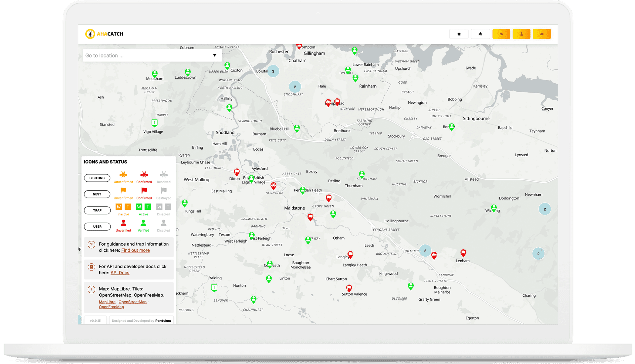Image resolution: width=635 pixels, height=364 pixels.
Task: Toggle the TRAP filter in the legend
Action: [97, 210]
